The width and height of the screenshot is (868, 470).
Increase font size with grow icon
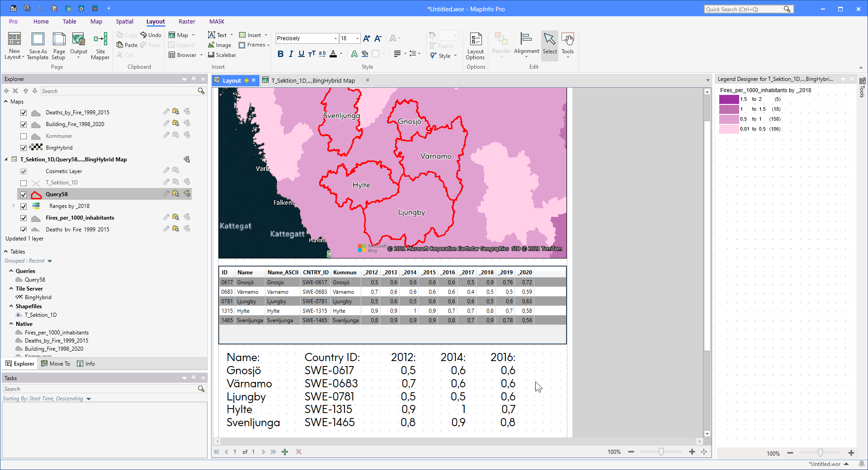(x=367, y=38)
